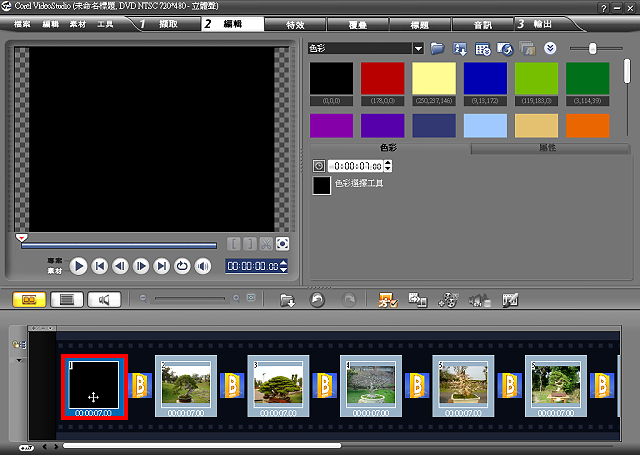The image size is (640, 455).
Task: Click the timeline zoom-out magnifier
Action: click(x=143, y=298)
